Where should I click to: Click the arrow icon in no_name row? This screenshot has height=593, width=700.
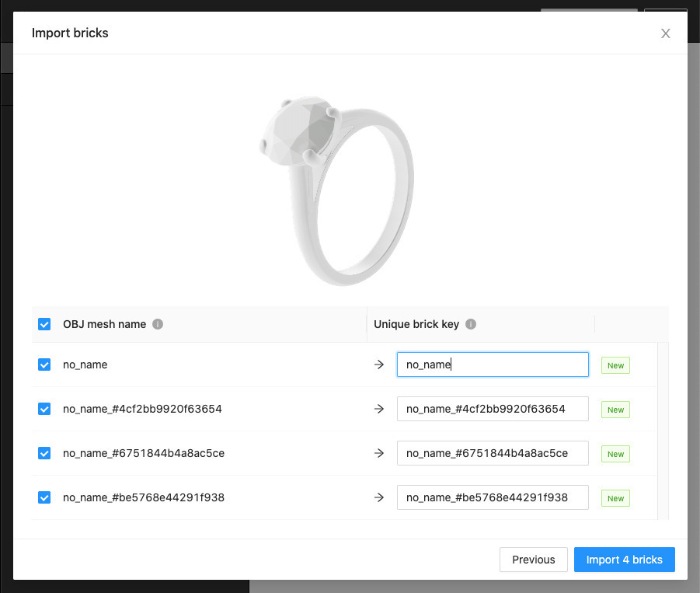[379, 365]
